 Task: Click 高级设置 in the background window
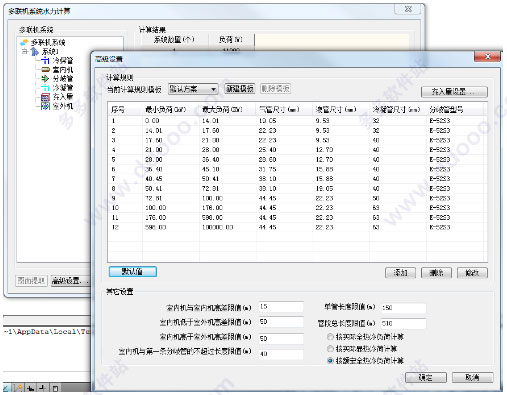(71, 281)
